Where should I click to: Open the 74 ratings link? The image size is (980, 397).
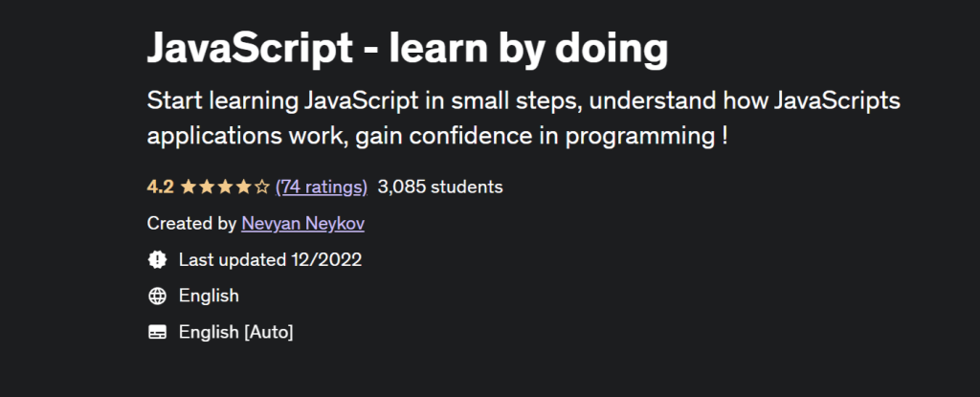321,187
